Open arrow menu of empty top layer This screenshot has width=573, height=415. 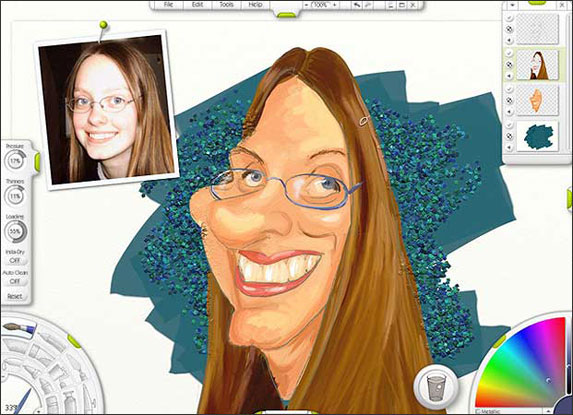[510, 41]
